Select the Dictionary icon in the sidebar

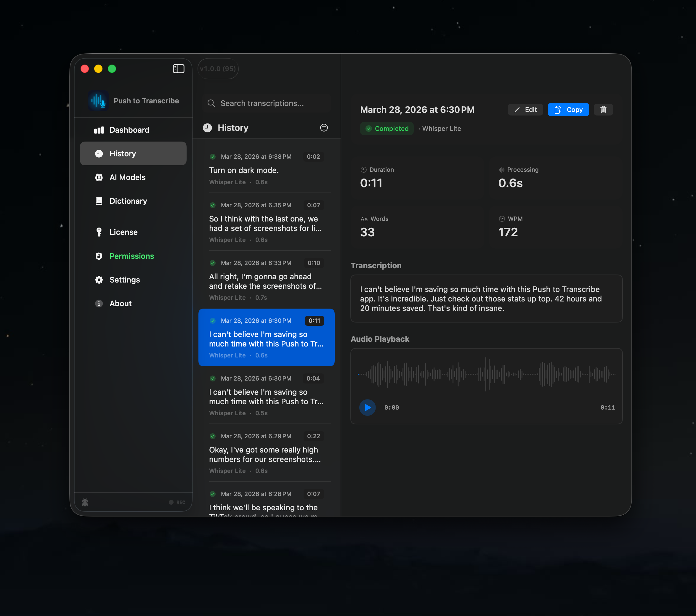point(99,201)
